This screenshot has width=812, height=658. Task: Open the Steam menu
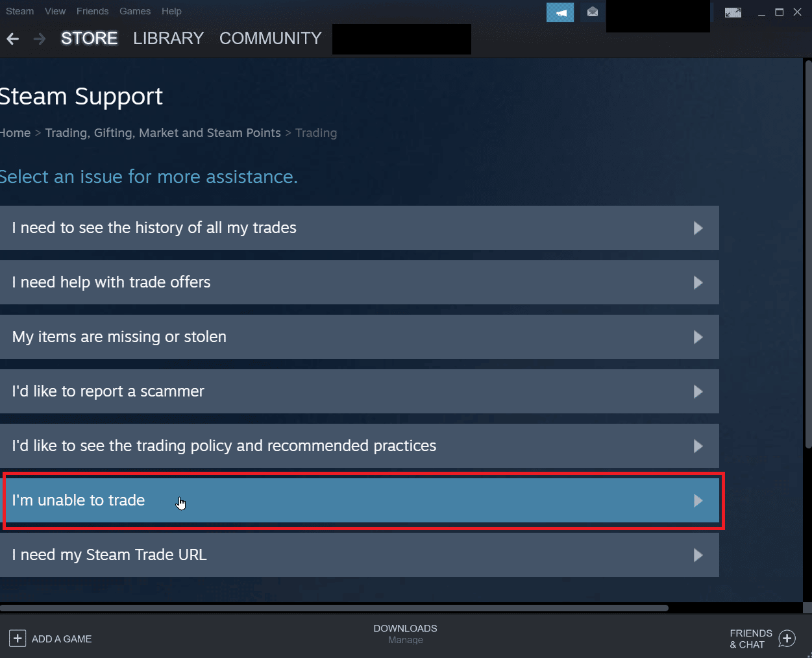[19, 11]
